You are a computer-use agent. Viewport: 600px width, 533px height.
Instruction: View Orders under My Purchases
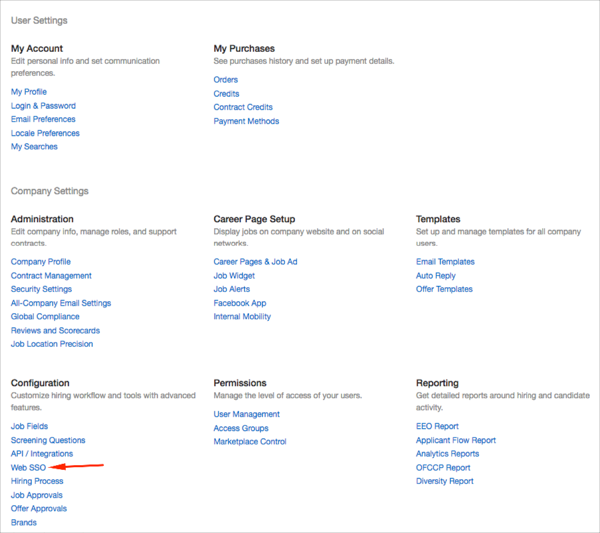pyautogui.click(x=226, y=80)
